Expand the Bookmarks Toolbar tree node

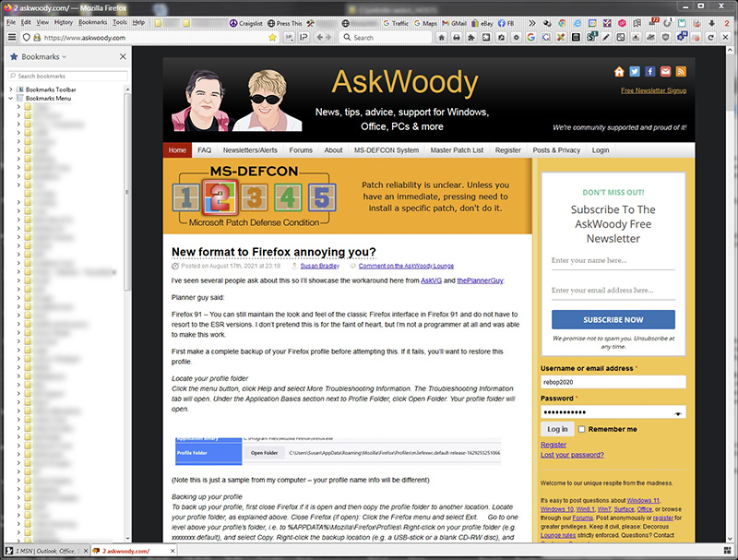click(x=11, y=89)
